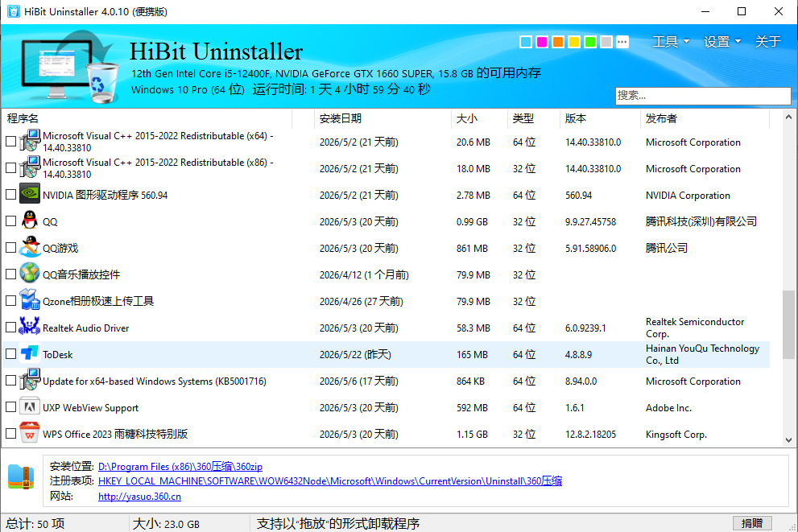Click the QQ penguin icon
798x532 pixels.
[x=30, y=221]
